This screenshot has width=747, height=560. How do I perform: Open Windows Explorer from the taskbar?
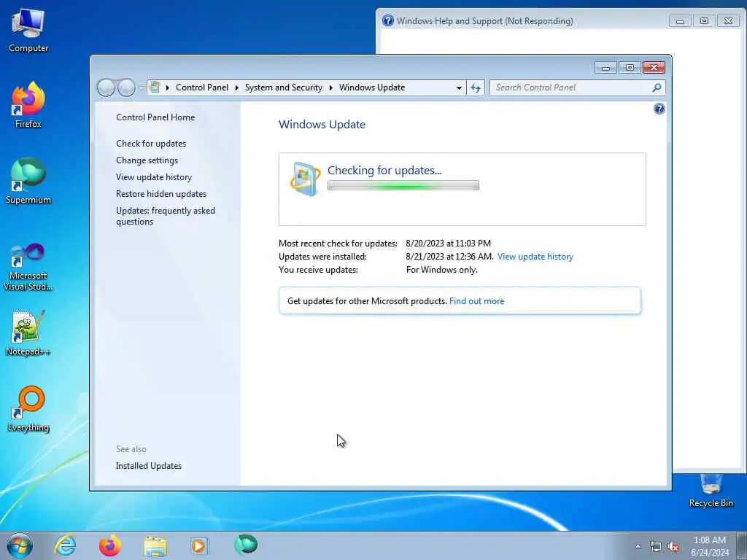tap(155, 546)
